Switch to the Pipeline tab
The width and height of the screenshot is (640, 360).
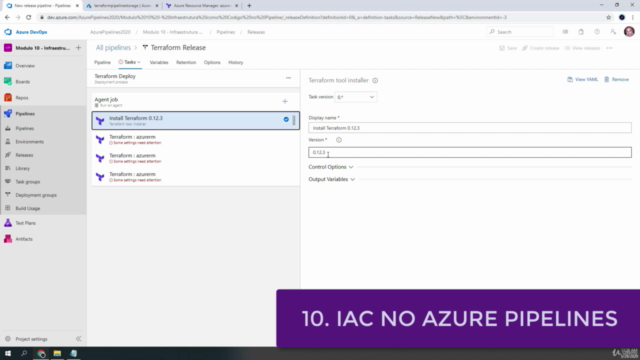click(102, 62)
